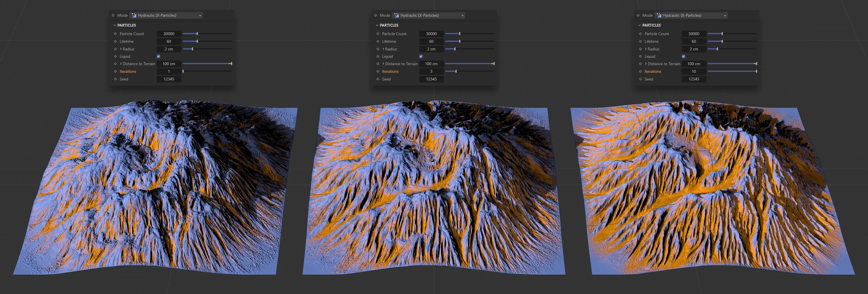The height and width of the screenshot is (294, 868).
Task: Click the keyframe diamond beside Mode in the left panel
Action: pos(113,15)
